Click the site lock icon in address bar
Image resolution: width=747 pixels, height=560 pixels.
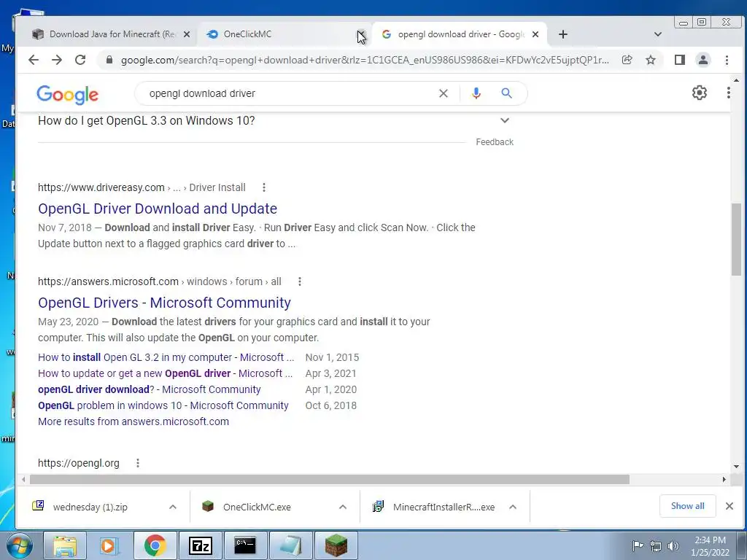(x=109, y=60)
